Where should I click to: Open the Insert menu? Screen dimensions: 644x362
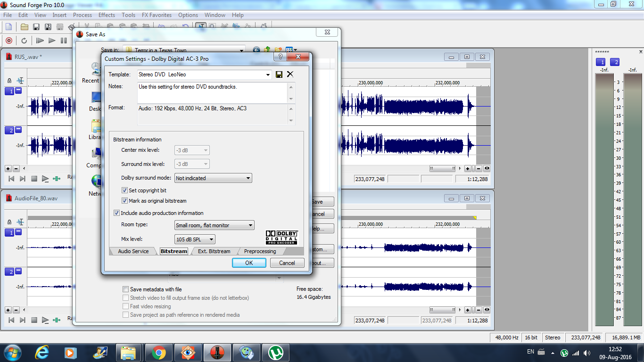(59, 15)
